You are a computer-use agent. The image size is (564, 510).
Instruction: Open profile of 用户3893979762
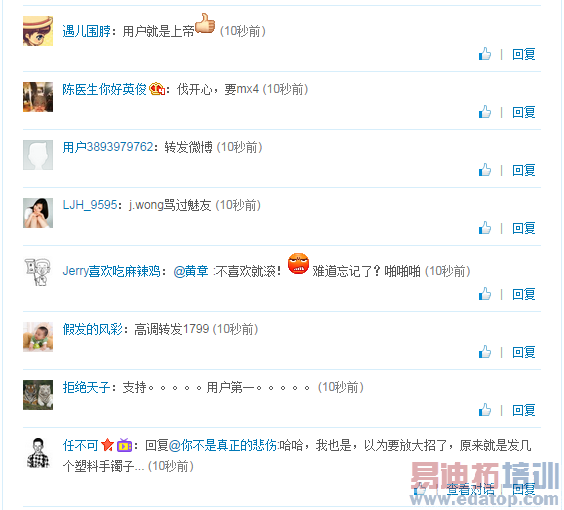pyautogui.click(x=108, y=147)
